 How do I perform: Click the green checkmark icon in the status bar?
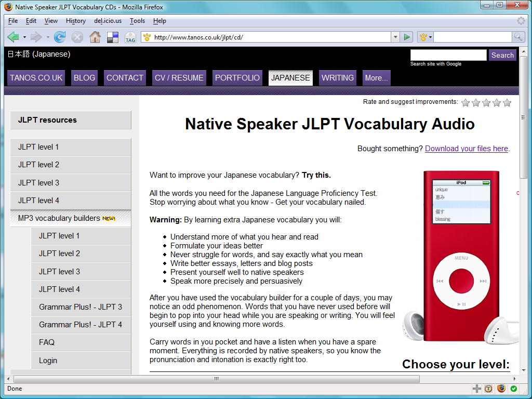point(514,389)
